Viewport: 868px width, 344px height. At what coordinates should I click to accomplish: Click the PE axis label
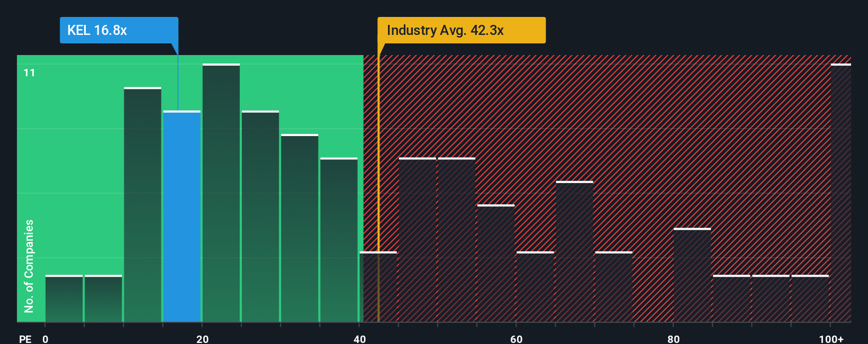(x=25, y=339)
